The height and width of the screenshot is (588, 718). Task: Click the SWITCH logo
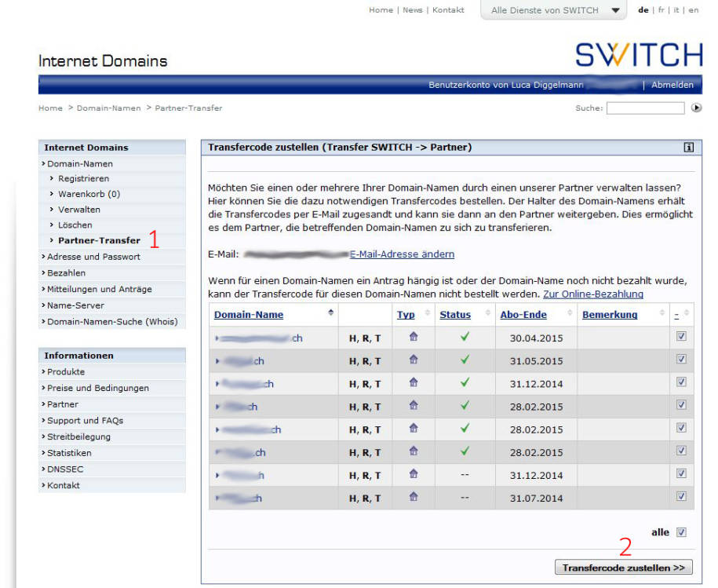click(639, 55)
